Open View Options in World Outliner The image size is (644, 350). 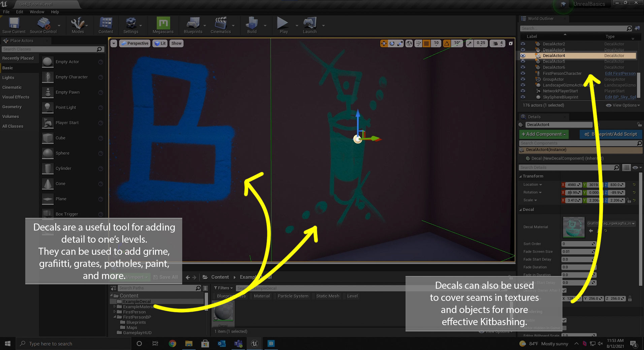623,105
